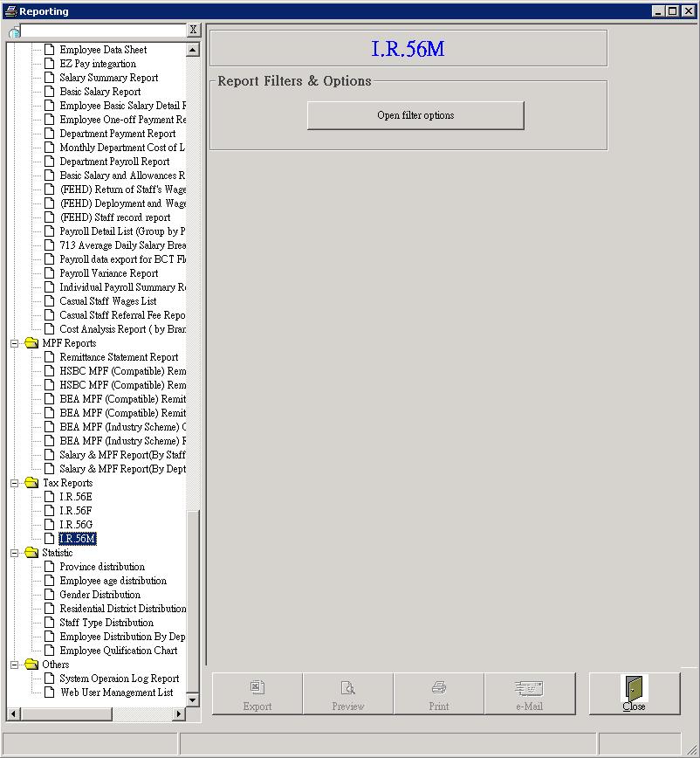Viewport: 700px width, 758px height.
Task: Collapse the Tax Reports tree node
Action: pos(15,483)
